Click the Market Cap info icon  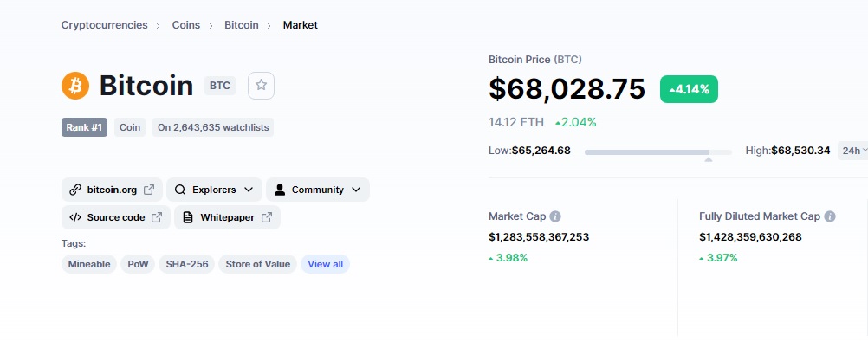pyautogui.click(x=554, y=216)
